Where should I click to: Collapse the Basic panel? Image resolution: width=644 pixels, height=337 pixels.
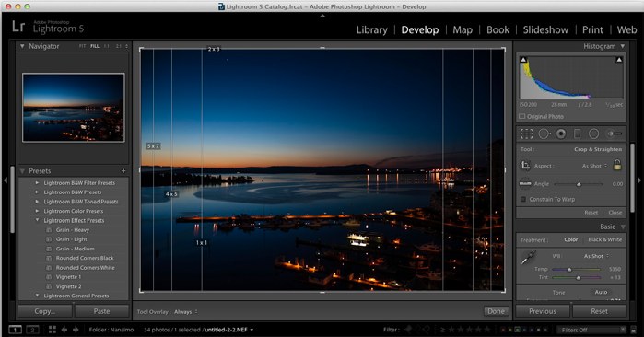point(623,227)
